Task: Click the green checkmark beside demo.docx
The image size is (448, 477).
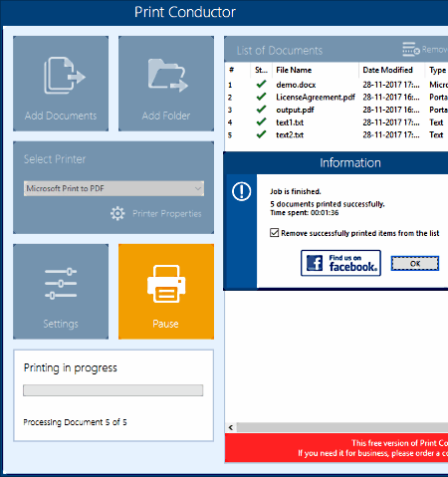Action: point(261,84)
